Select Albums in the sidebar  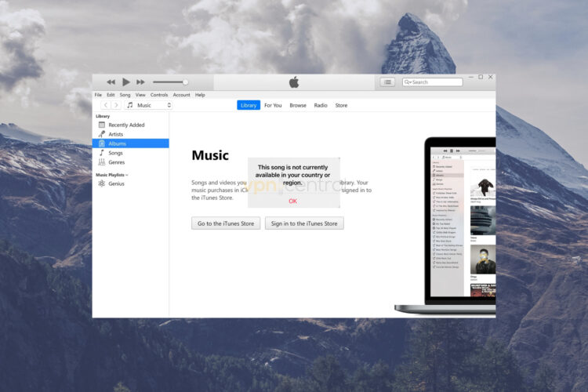[x=130, y=143]
